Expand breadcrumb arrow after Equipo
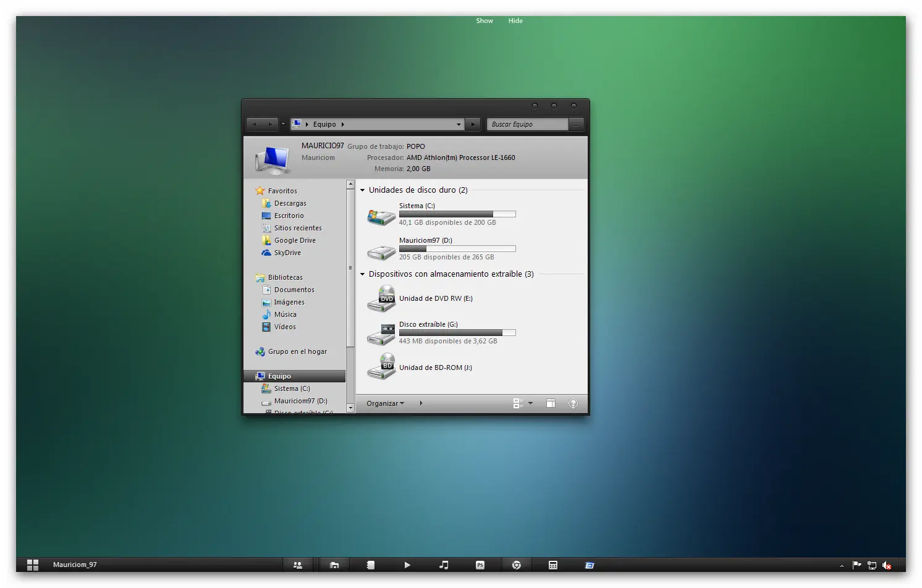This screenshot has width=922, height=588. [342, 124]
